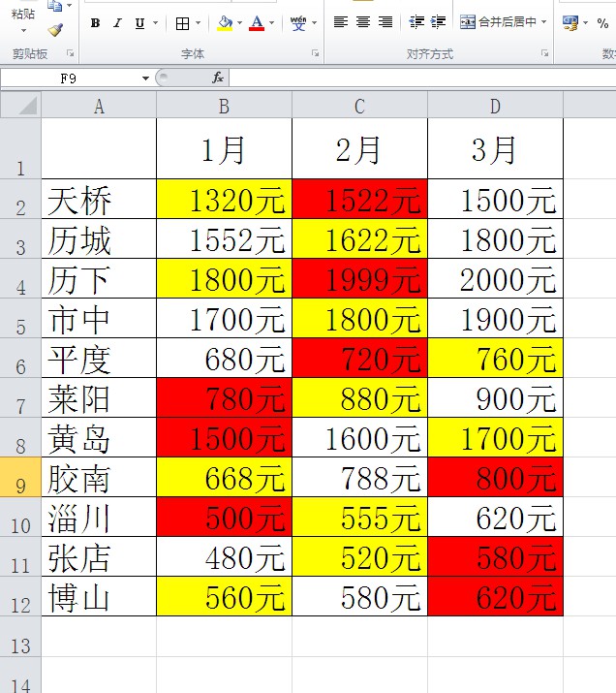The width and height of the screenshot is (616, 693).
Task: Select row 9 header
Action: (x=20, y=477)
